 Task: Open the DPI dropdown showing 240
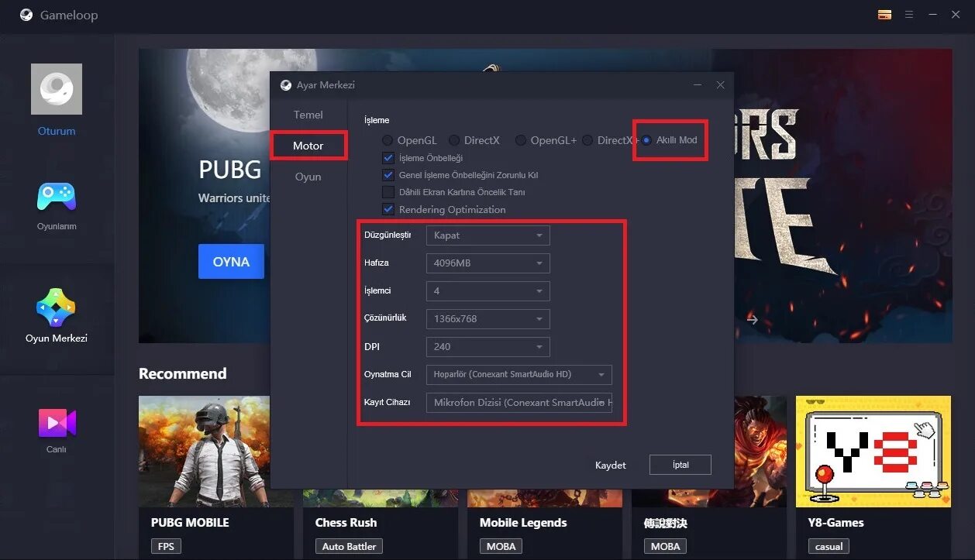click(488, 347)
